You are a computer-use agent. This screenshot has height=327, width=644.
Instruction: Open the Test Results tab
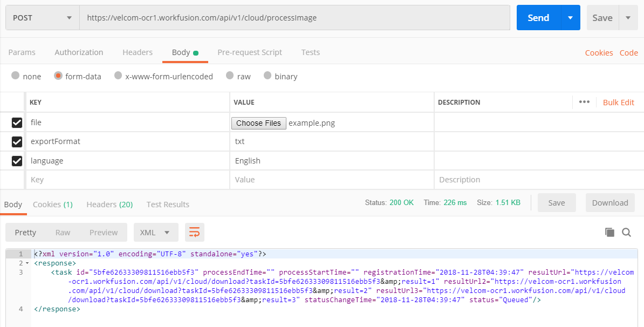point(168,204)
